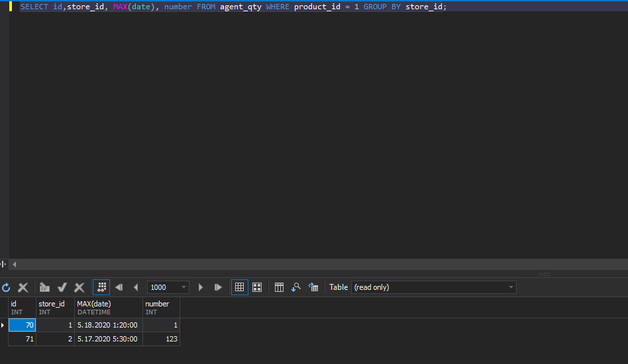This screenshot has width=628, height=364.
Task: Click the clear/erase data icon
Action: point(44,287)
